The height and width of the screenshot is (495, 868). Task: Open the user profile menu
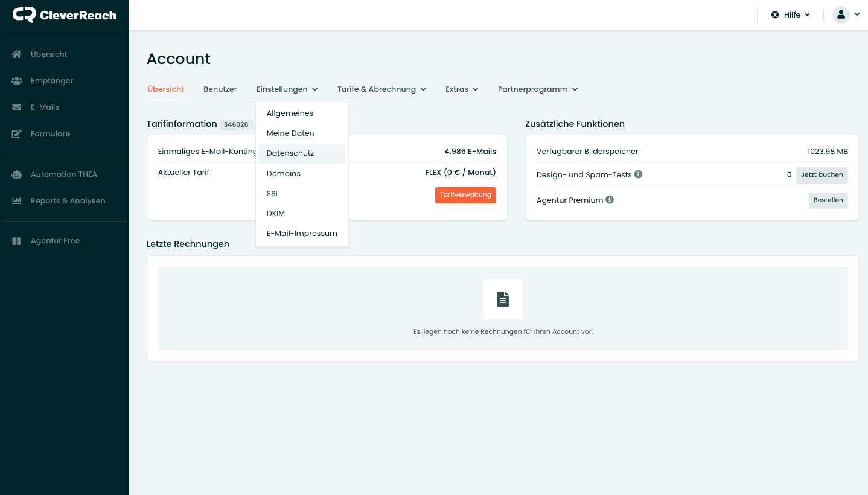pyautogui.click(x=846, y=14)
